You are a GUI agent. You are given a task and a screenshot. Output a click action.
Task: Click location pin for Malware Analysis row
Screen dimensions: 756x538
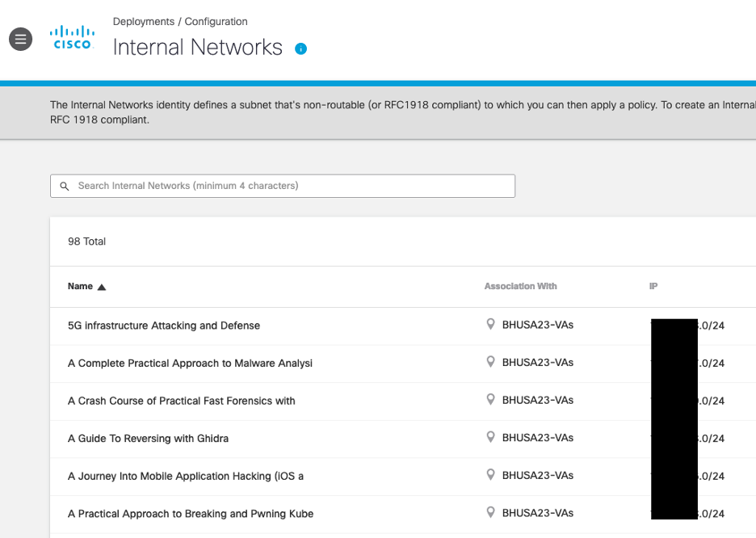pos(489,363)
